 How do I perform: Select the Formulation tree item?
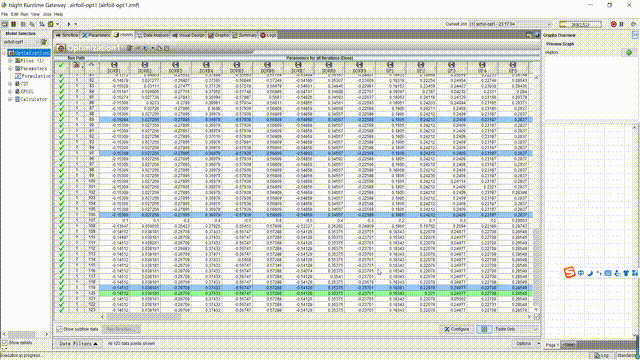(32, 76)
